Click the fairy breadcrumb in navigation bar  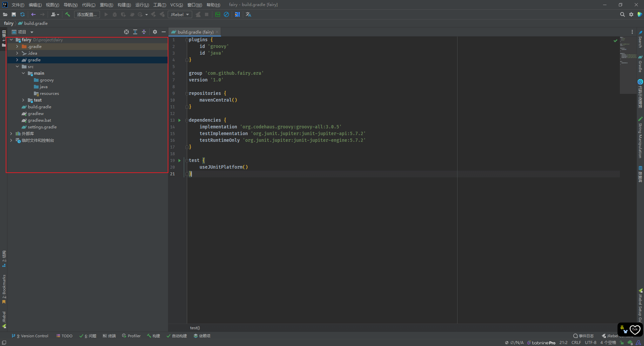[x=9, y=23]
